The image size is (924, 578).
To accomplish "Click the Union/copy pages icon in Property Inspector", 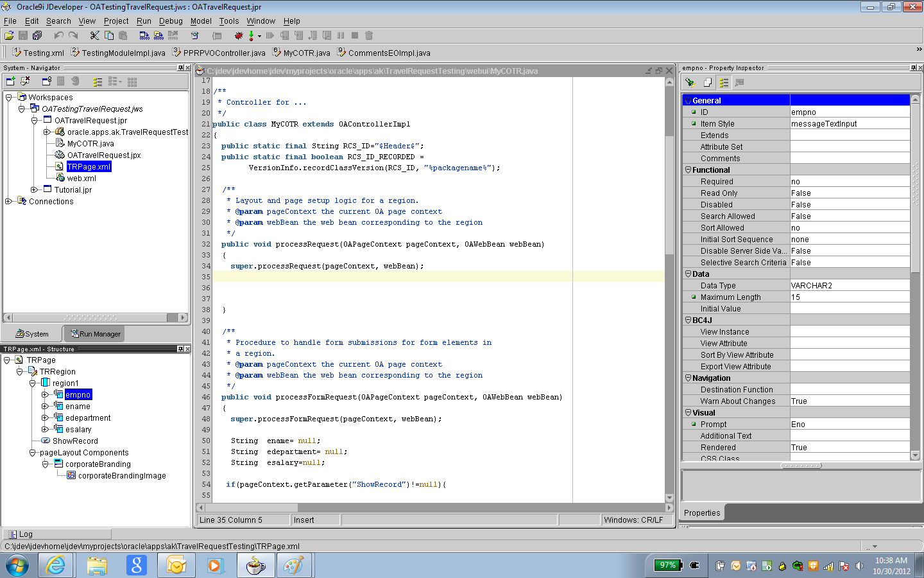I will 707,82.
